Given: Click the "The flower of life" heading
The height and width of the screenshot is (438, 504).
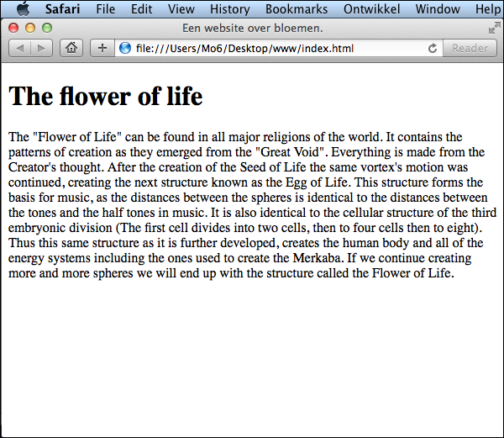Looking at the screenshot, I should [x=105, y=97].
